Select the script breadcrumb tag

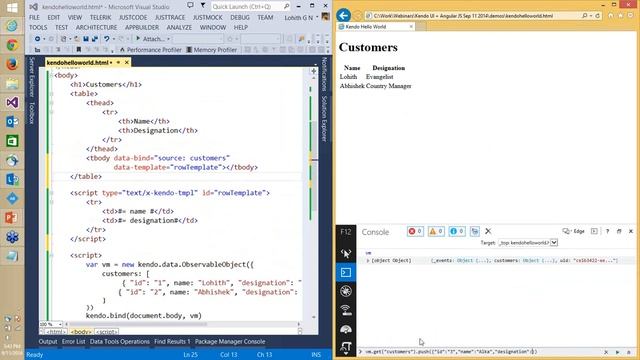(107, 332)
